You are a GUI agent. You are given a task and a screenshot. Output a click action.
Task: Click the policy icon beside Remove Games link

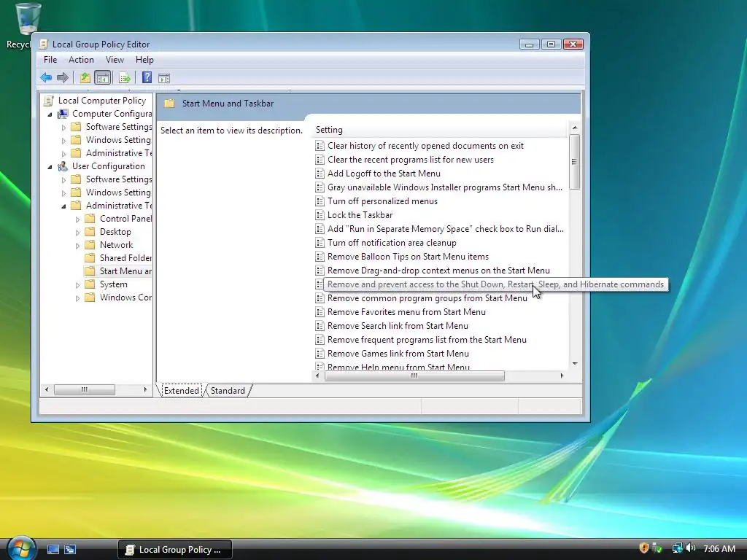[x=320, y=354]
